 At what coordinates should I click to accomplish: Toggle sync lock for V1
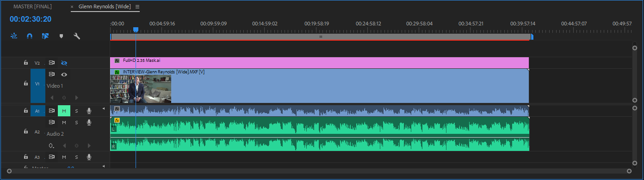pyautogui.click(x=52, y=74)
